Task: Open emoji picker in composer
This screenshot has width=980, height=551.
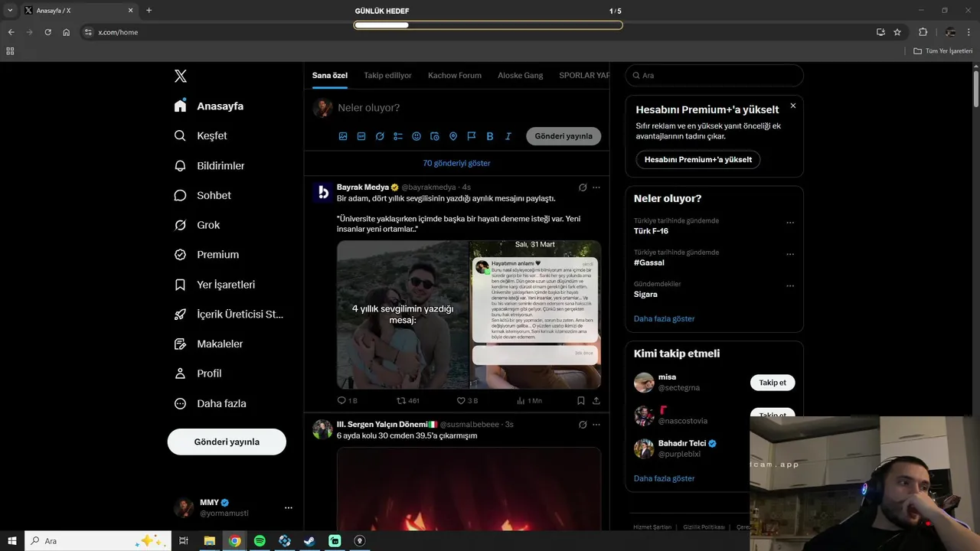Action: pyautogui.click(x=416, y=136)
